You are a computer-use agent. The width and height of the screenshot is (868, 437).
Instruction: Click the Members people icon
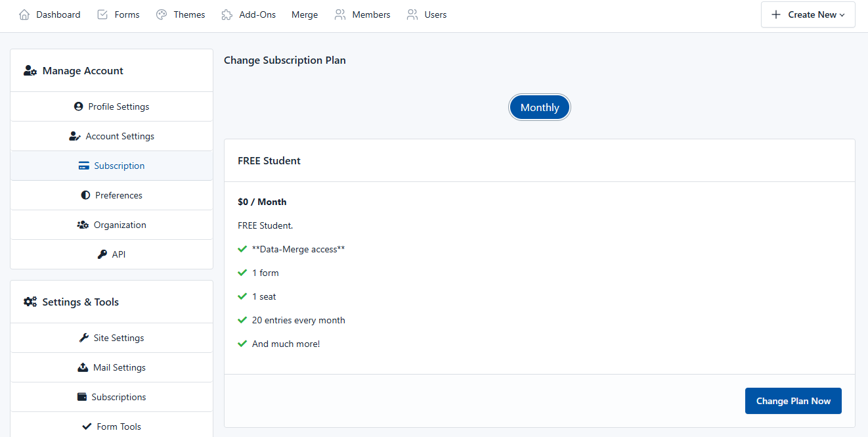point(340,14)
